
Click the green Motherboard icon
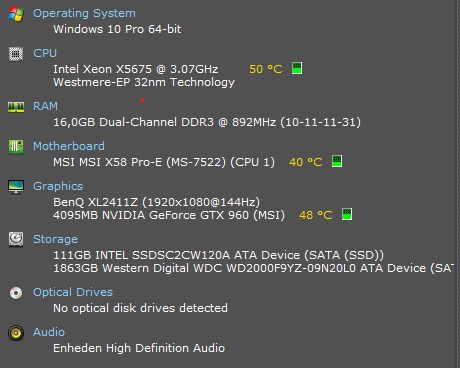16,147
